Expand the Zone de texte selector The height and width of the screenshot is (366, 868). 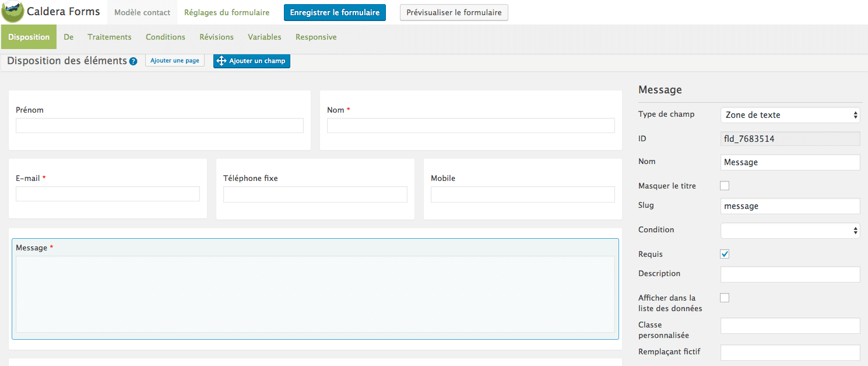pyautogui.click(x=790, y=115)
